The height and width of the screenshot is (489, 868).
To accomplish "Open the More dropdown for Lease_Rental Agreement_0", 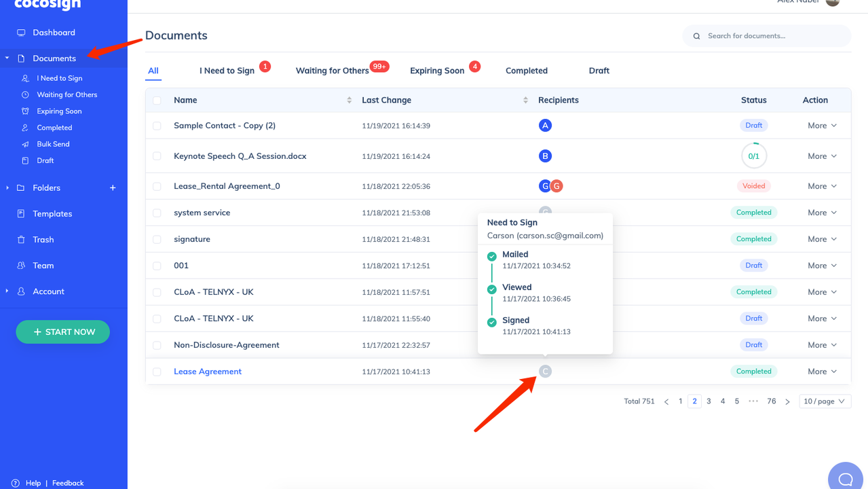I will coord(822,186).
